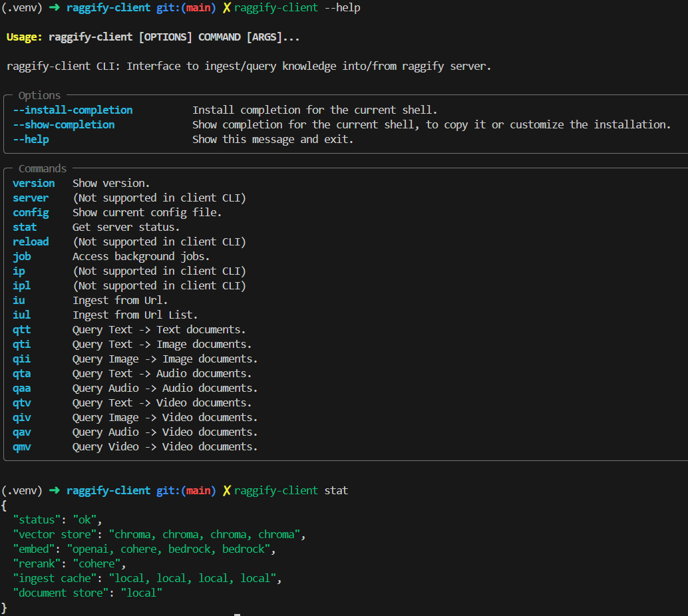688x616 pixels.
Task: Click the 'ip' command name
Action: pos(19,271)
